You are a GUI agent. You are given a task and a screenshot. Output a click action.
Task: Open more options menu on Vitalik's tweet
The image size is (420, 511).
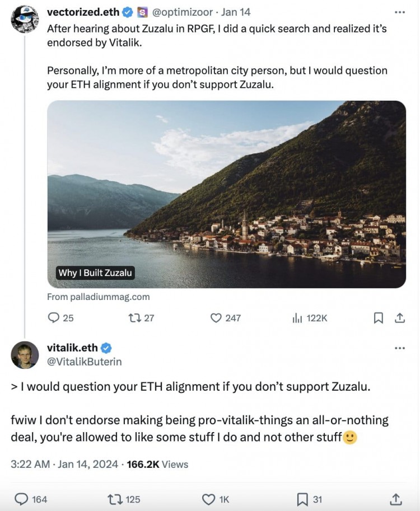pyautogui.click(x=400, y=348)
